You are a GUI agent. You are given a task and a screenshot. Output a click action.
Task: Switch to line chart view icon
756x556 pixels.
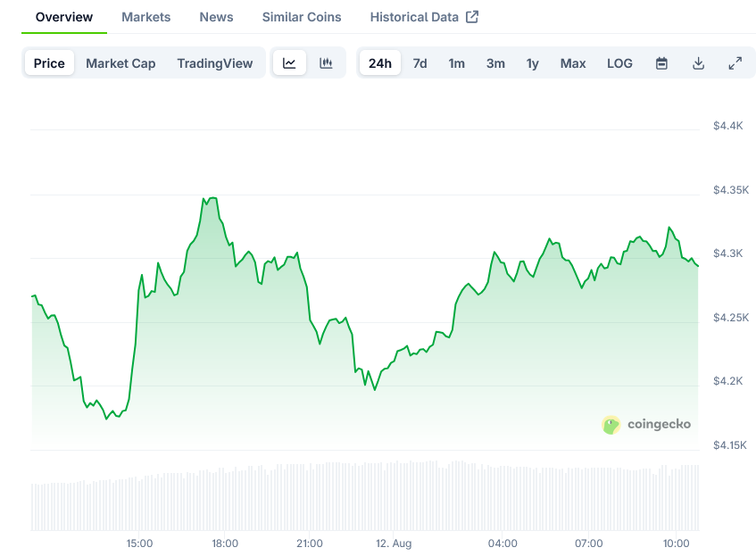tap(289, 63)
